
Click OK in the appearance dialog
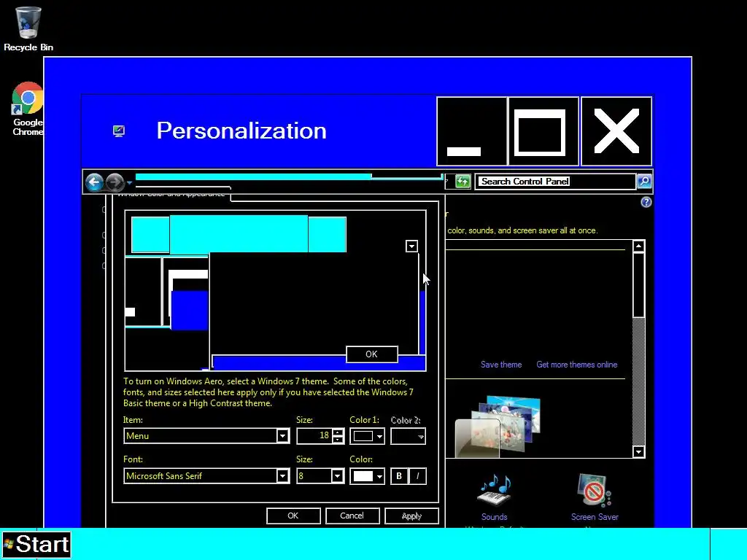[293, 516]
